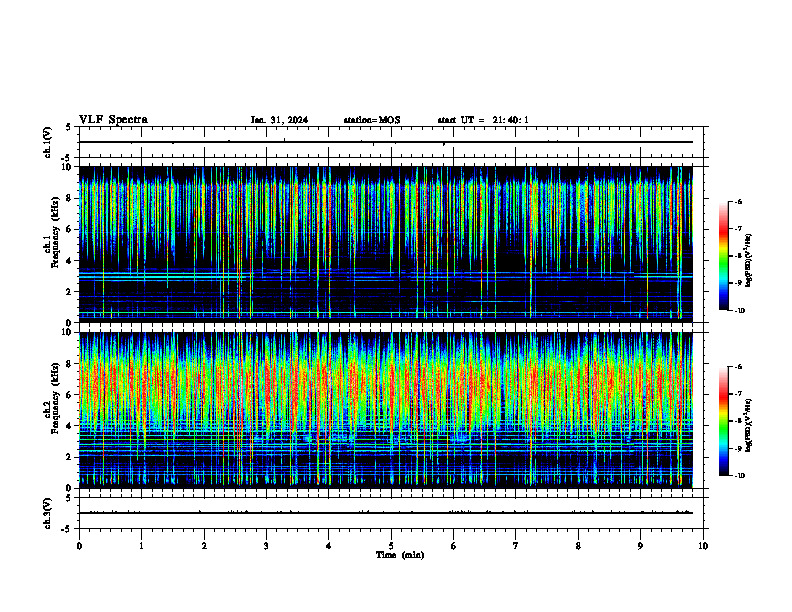Click the "2" kHz tick on ch.2 frequency axis
The height and width of the screenshot is (612, 792).
71,457
